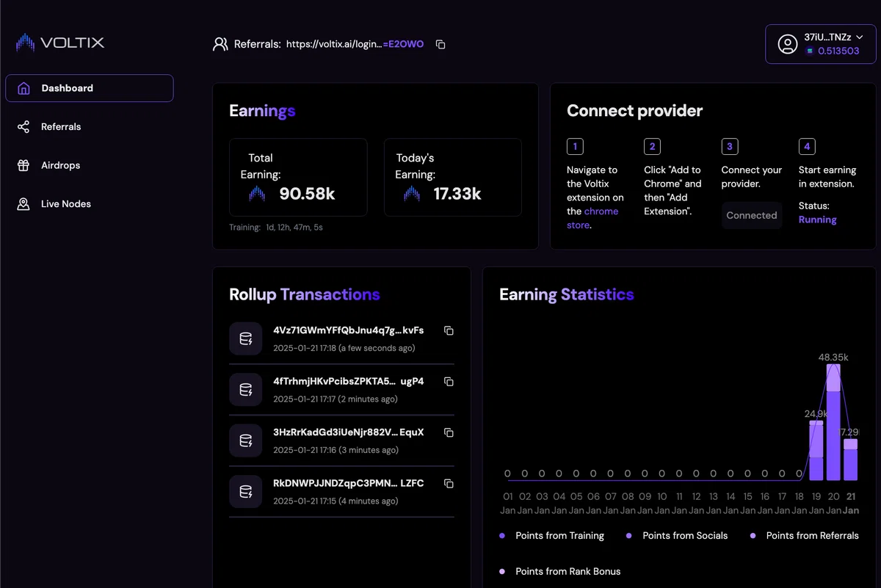Click the 20 Jan chart bar

pyautogui.click(x=833, y=421)
